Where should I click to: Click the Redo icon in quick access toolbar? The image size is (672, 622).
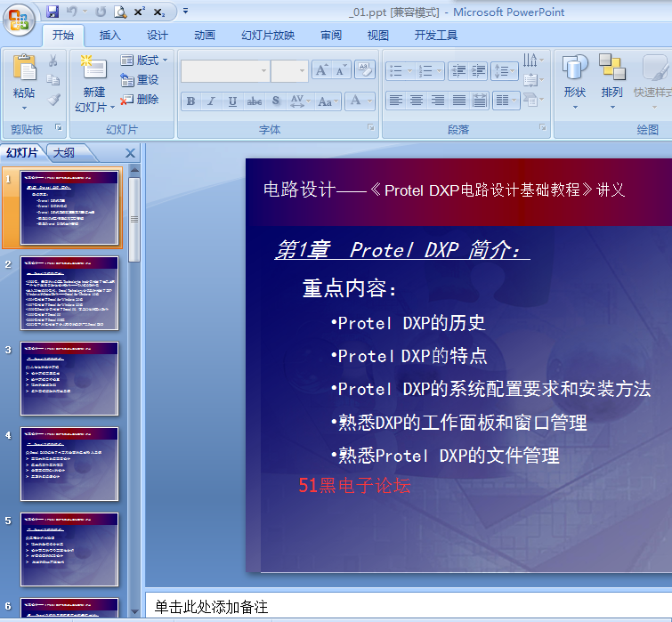tap(101, 12)
